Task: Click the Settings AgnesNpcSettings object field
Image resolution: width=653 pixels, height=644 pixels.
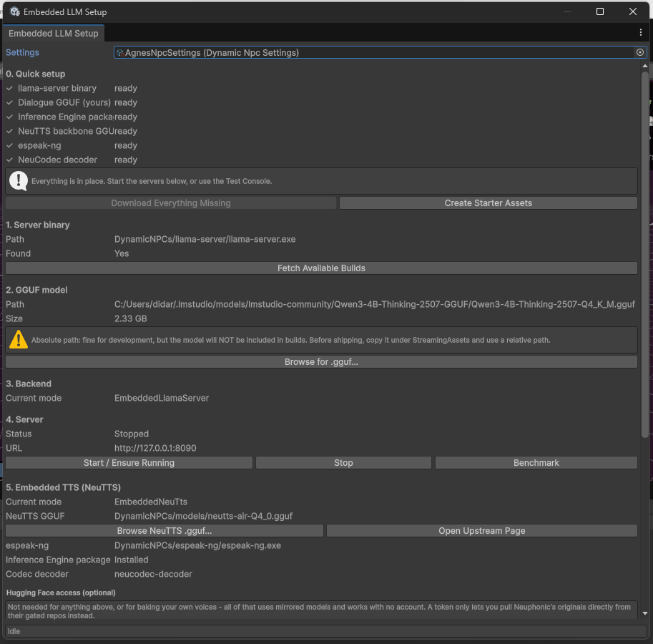Action: point(380,52)
